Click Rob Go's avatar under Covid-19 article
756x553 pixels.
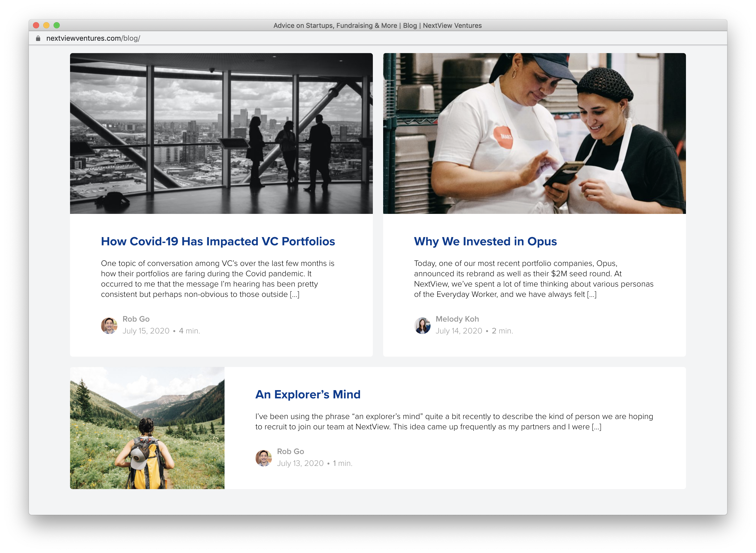tap(109, 326)
